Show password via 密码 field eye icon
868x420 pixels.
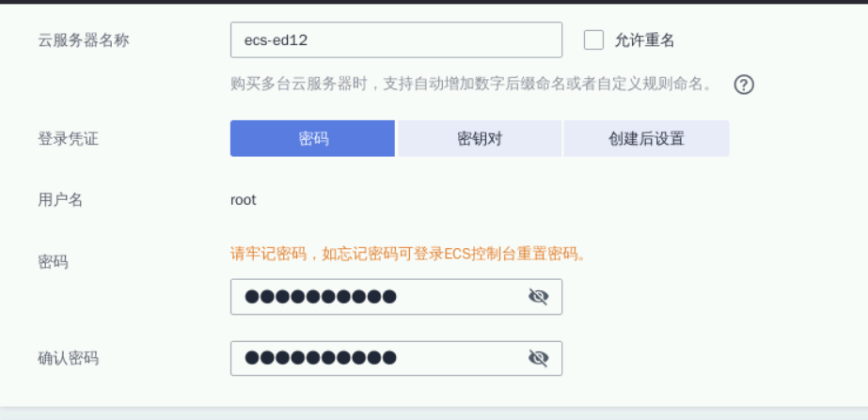coord(538,297)
